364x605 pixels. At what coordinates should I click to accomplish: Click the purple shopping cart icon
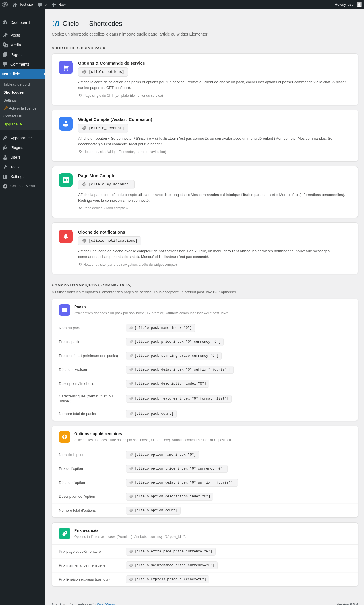click(x=66, y=67)
